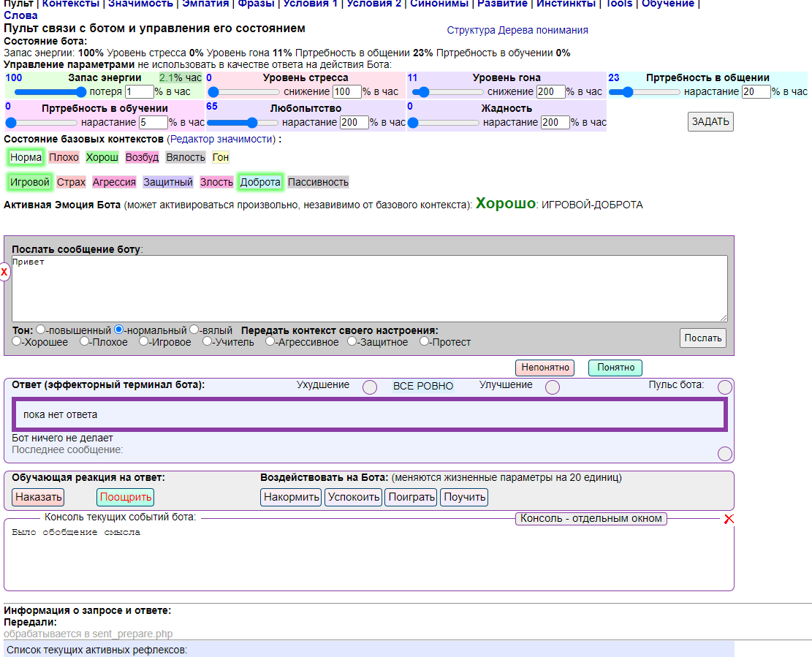Open the Инстинкты menu page
The height and width of the screenshot is (657, 812).
pos(566,4)
